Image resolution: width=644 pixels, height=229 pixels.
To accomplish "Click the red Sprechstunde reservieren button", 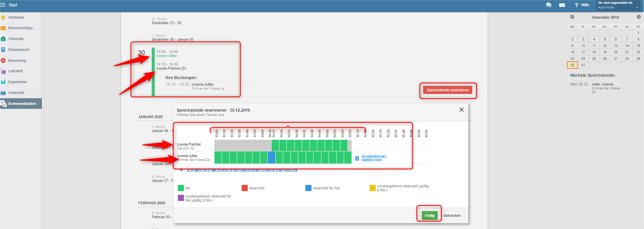I will click(448, 90).
